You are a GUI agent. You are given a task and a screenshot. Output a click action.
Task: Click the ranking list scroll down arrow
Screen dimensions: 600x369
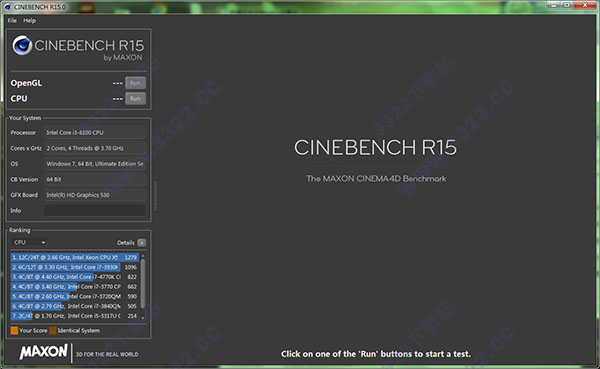[143, 318]
